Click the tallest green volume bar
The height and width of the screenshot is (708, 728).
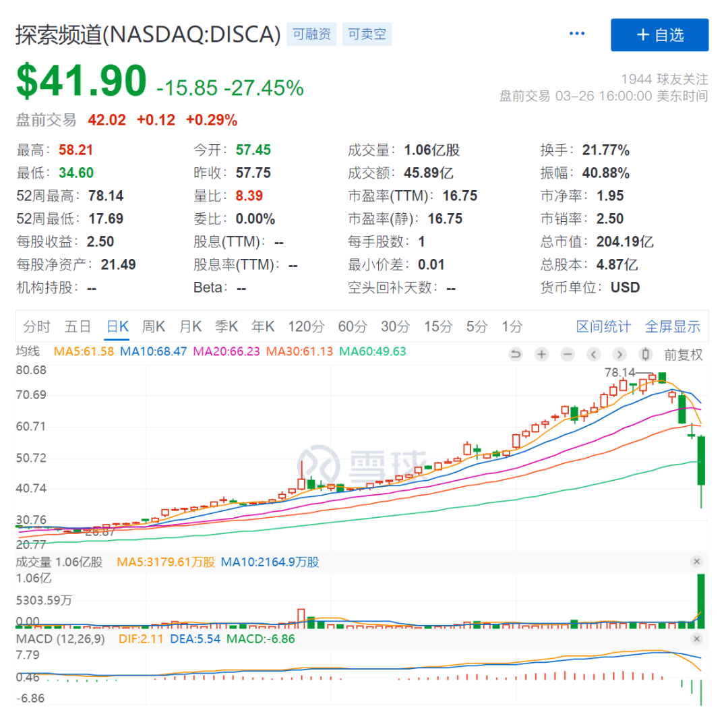[701, 601]
